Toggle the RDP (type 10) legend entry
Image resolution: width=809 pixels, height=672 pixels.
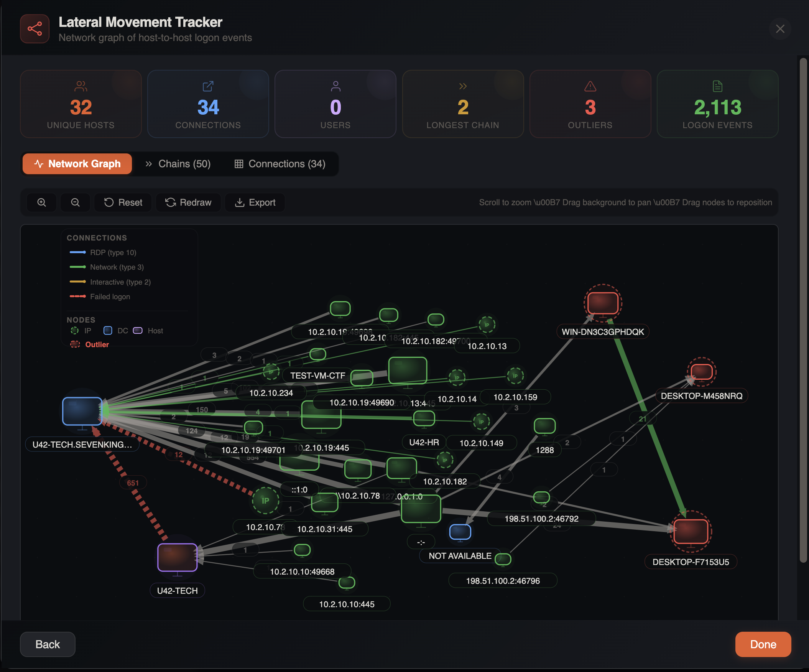[103, 252]
